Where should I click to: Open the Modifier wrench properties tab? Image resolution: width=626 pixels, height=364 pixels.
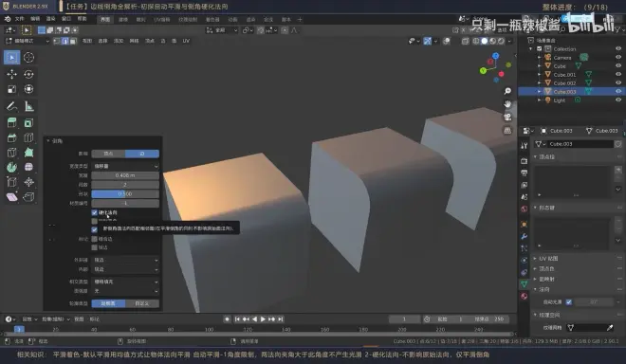[525, 236]
